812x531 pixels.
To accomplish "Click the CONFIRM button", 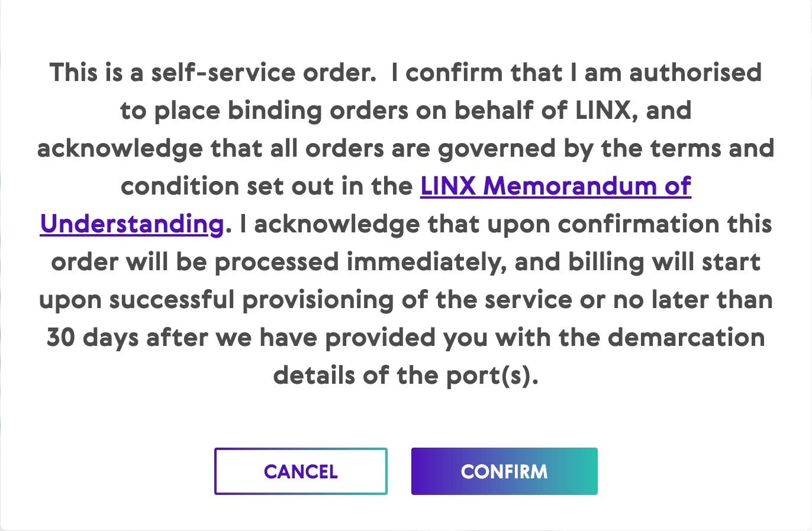I will click(x=504, y=471).
